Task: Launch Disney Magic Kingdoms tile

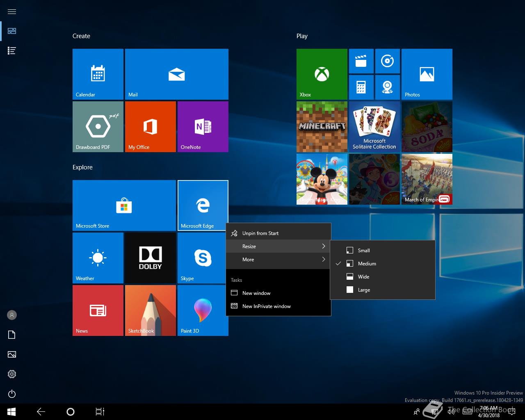Action: [x=322, y=179]
